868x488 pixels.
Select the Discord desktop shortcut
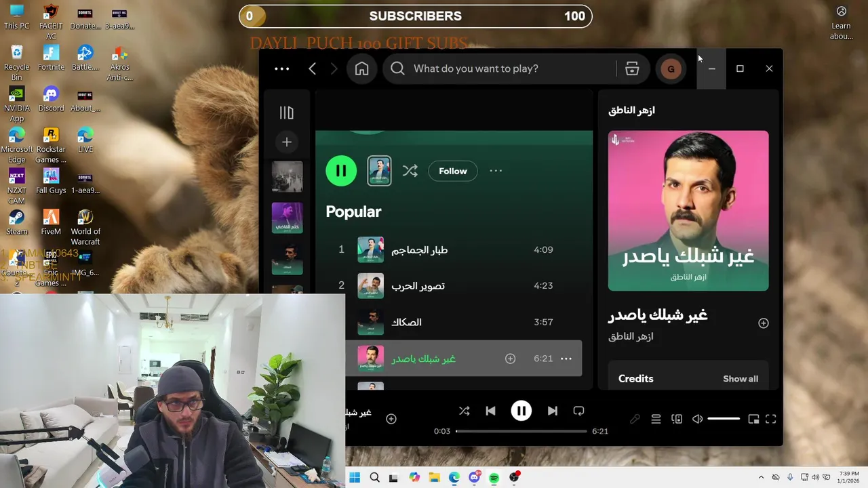click(x=51, y=98)
